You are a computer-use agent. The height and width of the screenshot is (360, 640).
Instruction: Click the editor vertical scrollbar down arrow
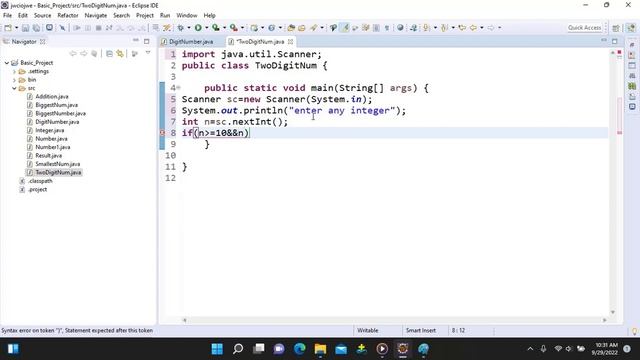click(613, 312)
